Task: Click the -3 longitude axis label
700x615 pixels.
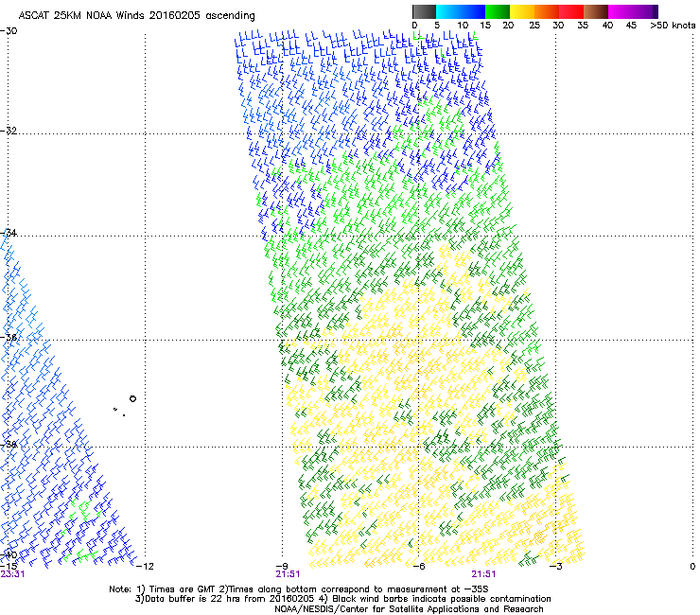Action: click(x=556, y=566)
